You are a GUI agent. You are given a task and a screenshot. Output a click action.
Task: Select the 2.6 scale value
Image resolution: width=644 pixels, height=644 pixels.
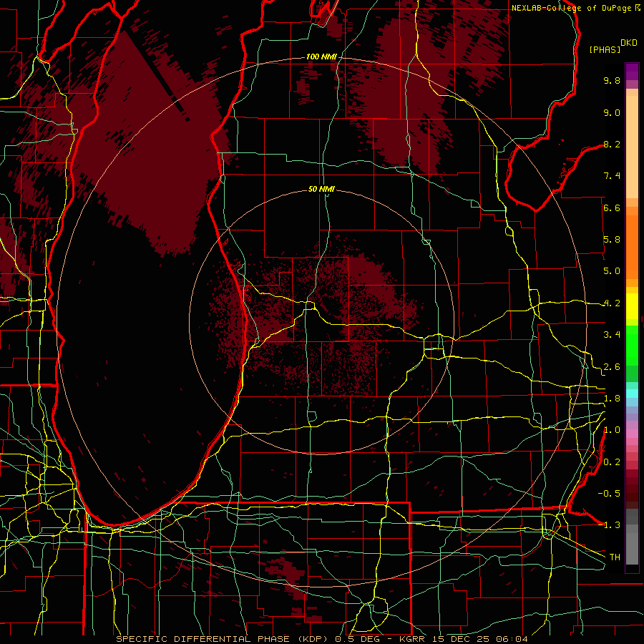[x=612, y=367]
